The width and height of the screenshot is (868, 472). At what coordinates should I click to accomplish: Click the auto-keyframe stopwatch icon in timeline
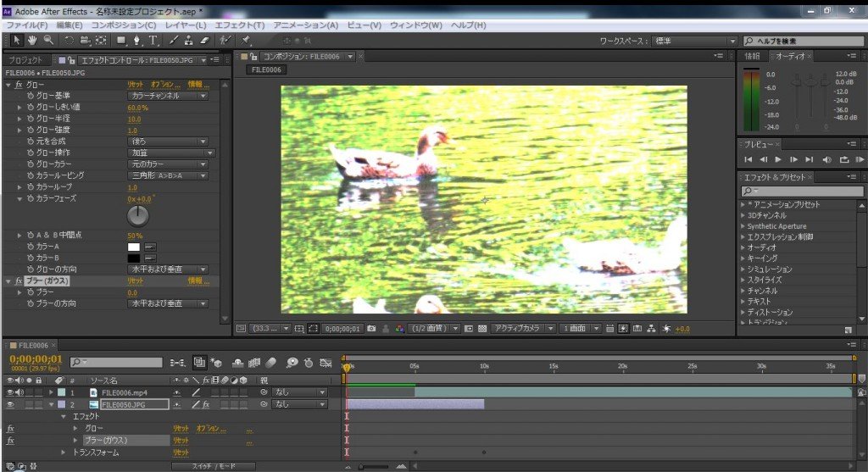tap(309, 363)
